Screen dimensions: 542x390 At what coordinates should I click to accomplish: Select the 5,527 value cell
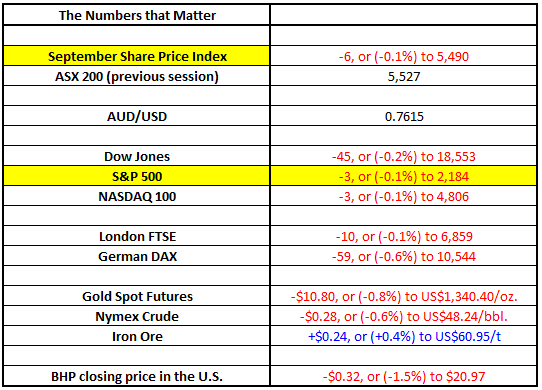click(x=403, y=76)
